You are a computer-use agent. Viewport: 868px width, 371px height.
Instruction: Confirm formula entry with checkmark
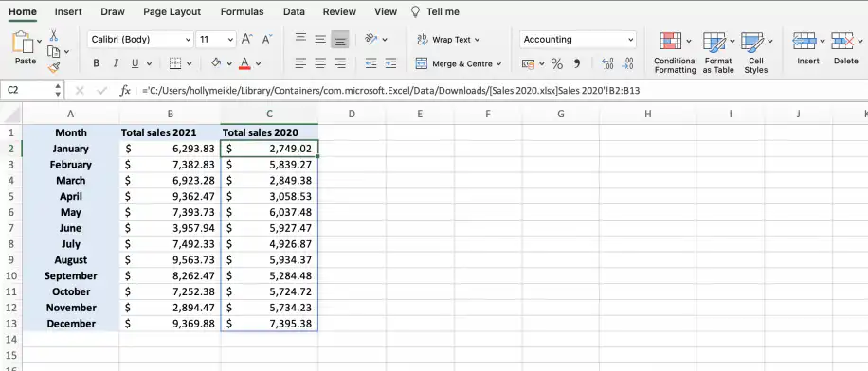click(x=101, y=91)
